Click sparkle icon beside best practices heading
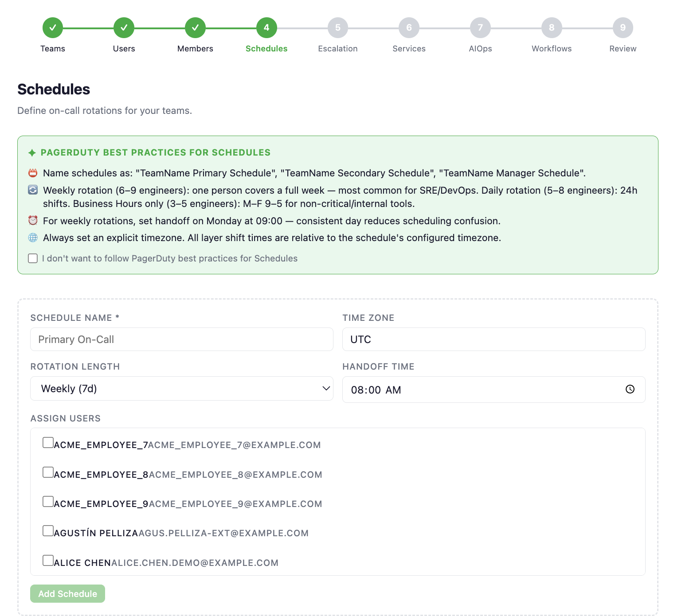The width and height of the screenshot is (674, 616). click(32, 153)
